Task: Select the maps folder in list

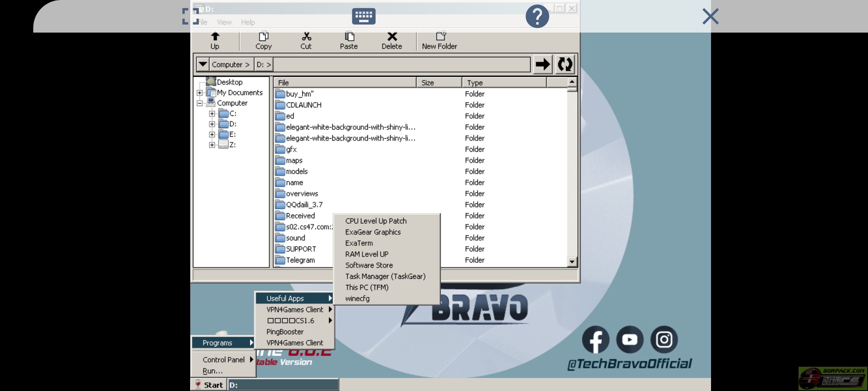Action: point(294,160)
